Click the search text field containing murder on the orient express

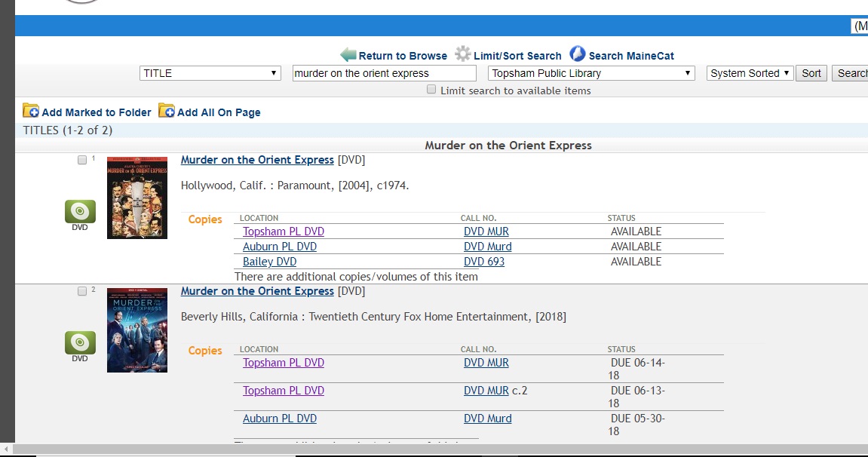pyautogui.click(x=384, y=73)
